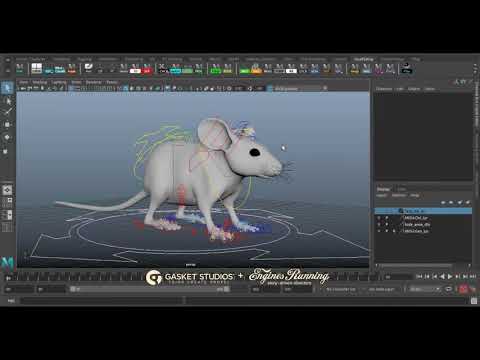Screen dimensions: 480x360
Task: Step back to previous keyframe
Action: point(435,276)
